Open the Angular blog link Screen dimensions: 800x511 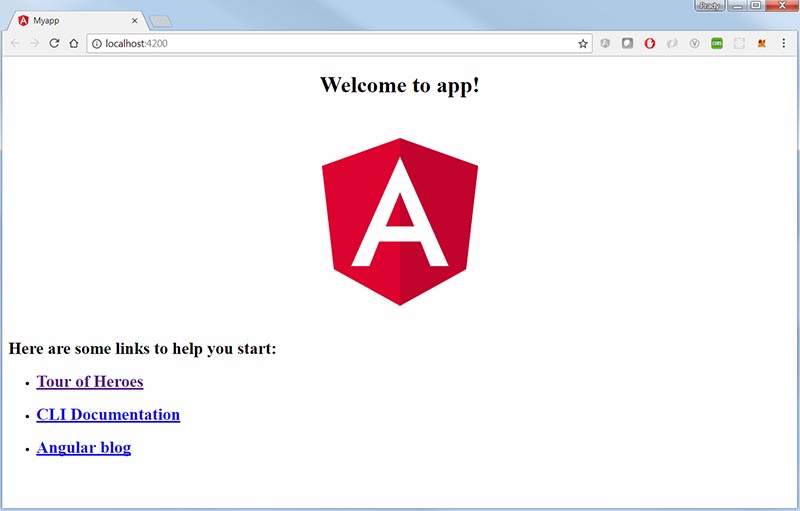tap(84, 447)
